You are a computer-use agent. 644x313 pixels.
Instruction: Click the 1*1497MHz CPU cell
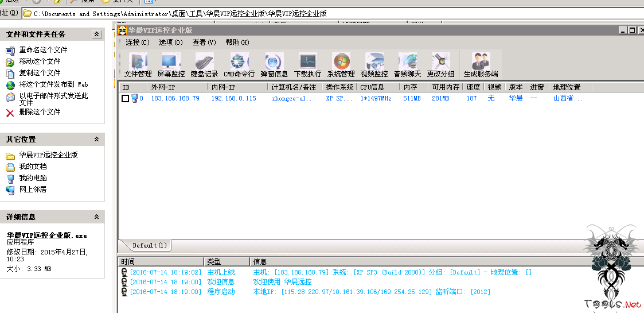click(x=376, y=98)
